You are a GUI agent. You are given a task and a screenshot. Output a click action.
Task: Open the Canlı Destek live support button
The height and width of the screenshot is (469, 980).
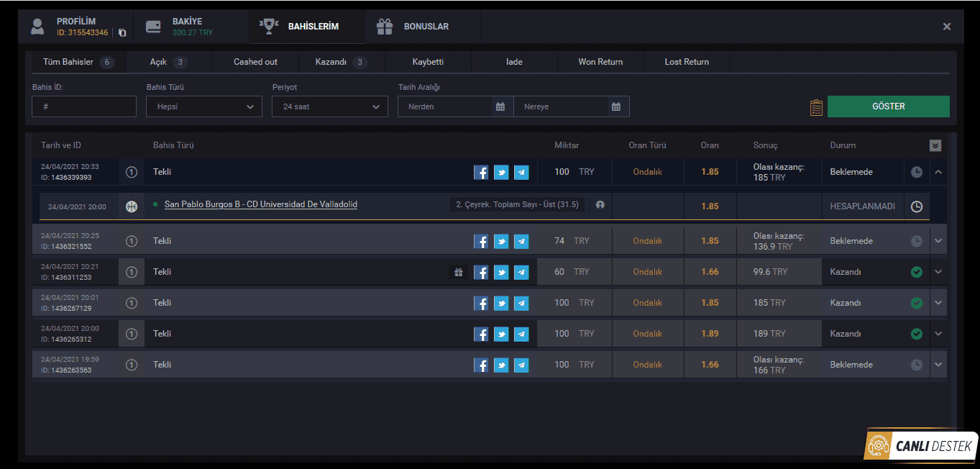pyautogui.click(x=921, y=446)
